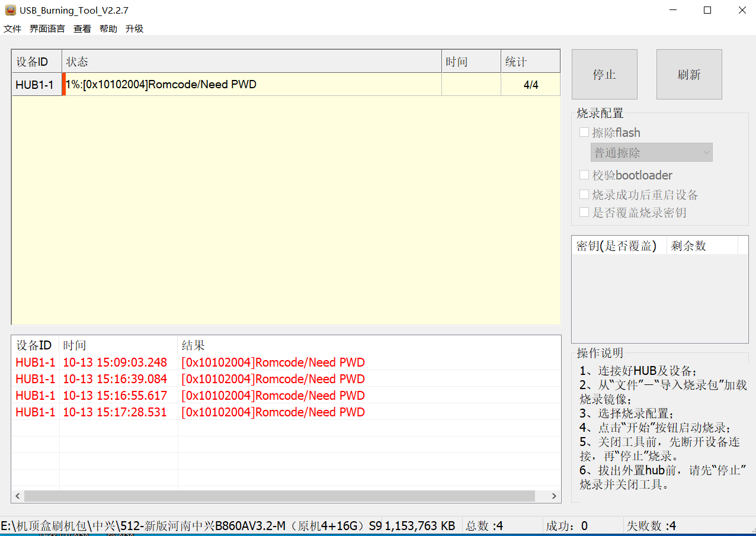Open the 界面语言 menu

(x=47, y=28)
